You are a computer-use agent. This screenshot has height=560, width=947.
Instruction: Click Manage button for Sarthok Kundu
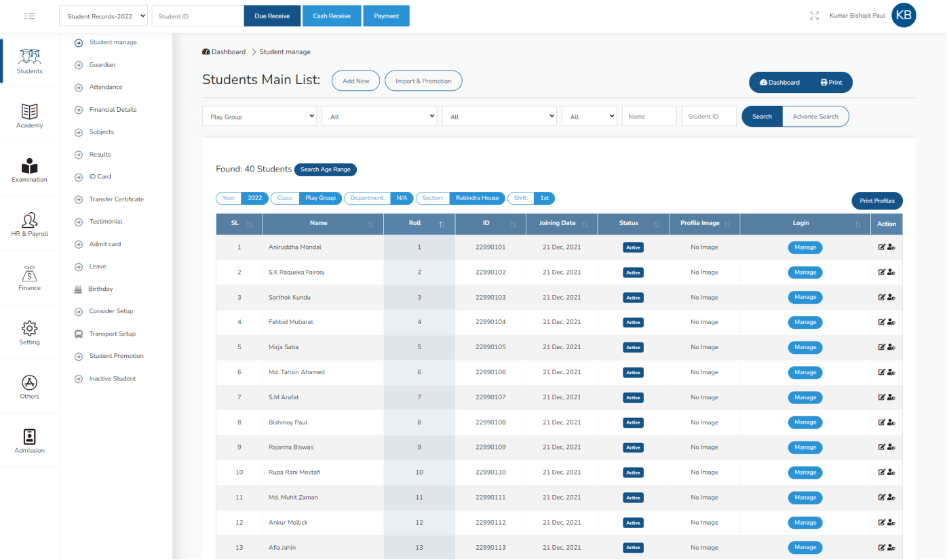[805, 298]
